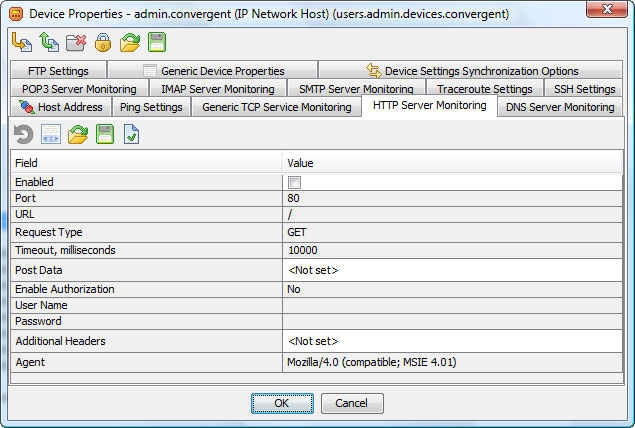Click the OK button
The height and width of the screenshot is (428, 635).
(x=282, y=403)
